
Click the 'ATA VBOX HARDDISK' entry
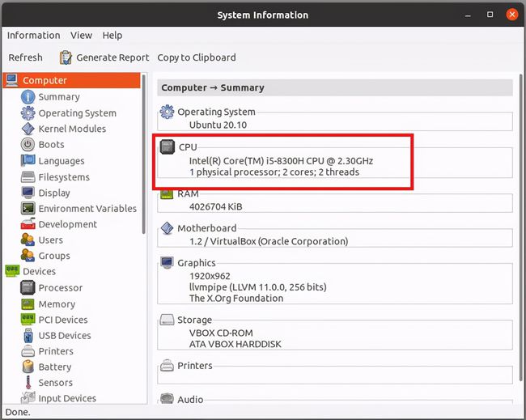point(235,344)
